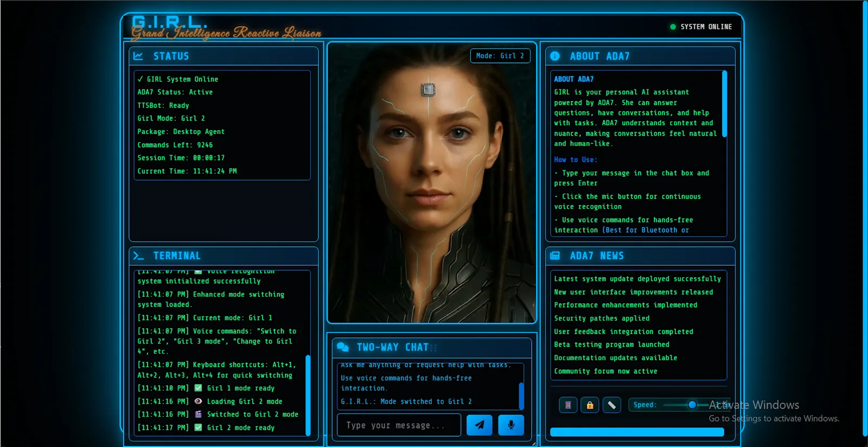Click the TERMINAL panel prompt icon
This screenshot has width=868, height=447.
[x=138, y=256]
